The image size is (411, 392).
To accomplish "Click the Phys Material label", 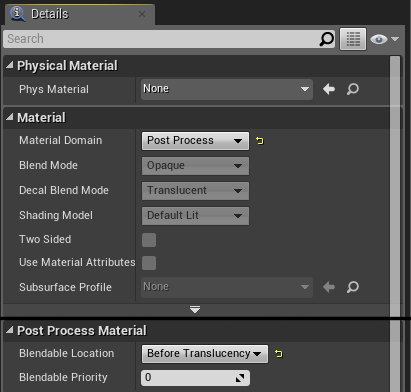I will [x=54, y=89].
